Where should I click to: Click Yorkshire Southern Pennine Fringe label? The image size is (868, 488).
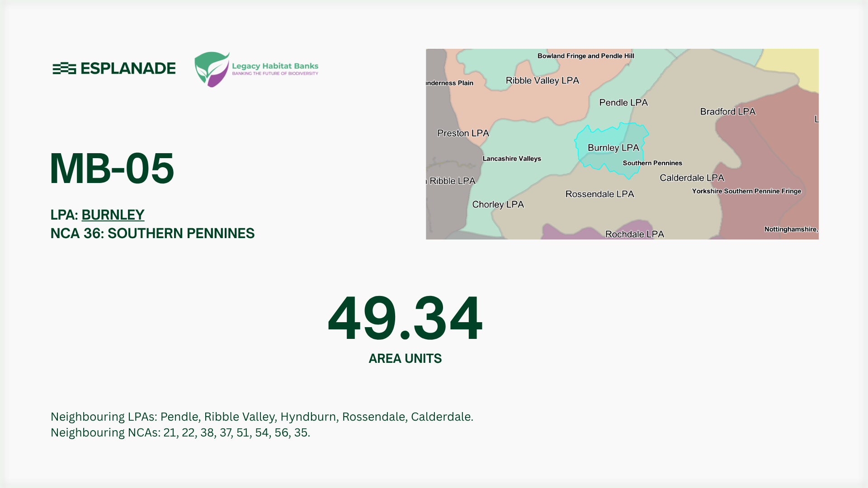coord(746,191)
